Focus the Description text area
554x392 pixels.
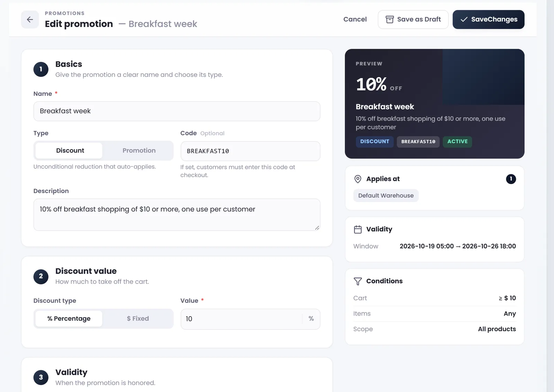point(177,215)
